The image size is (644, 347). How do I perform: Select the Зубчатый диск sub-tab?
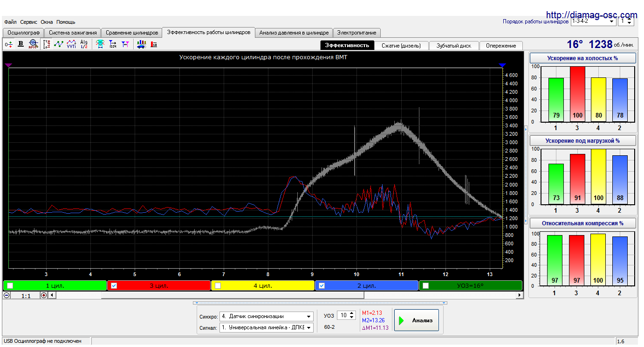[454, 46]
